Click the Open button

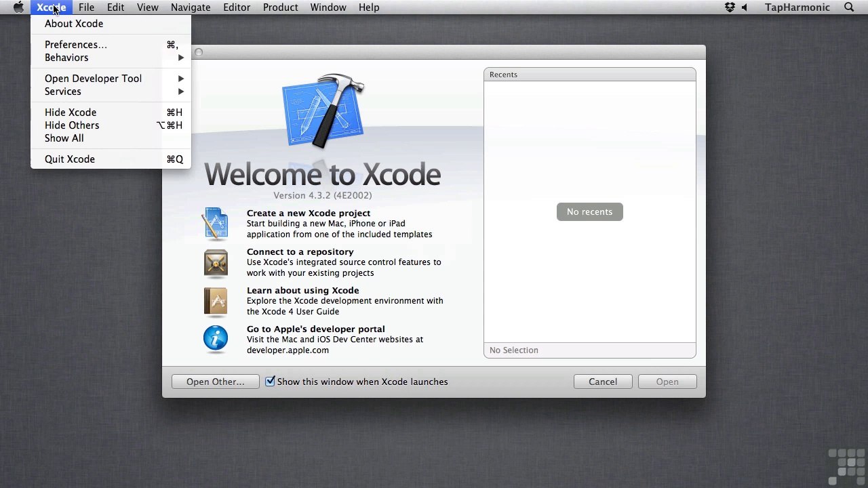click(x=667, y=382)
